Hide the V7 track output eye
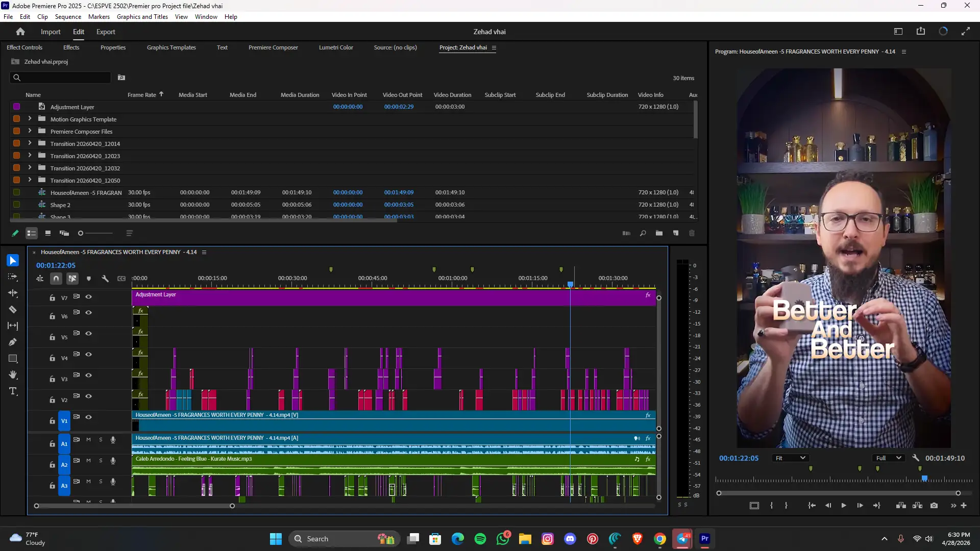Viewport: 980px width, 551px height. [88, 297]
